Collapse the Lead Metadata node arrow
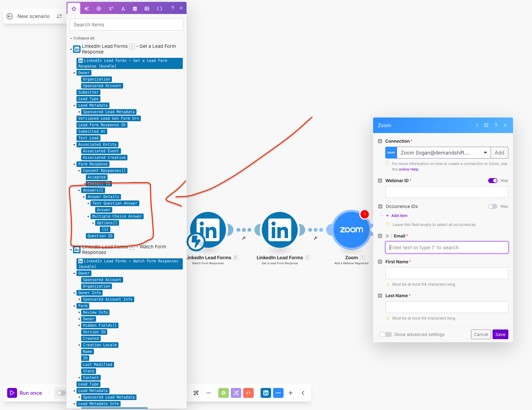Image resolution: width=532 pixels, height=410 pixels. click(74, 106)
